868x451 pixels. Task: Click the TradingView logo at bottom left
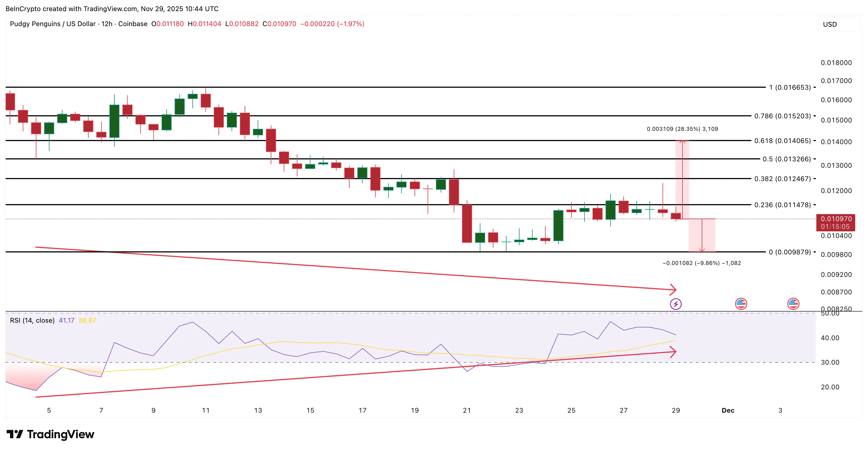click(51, 434)
